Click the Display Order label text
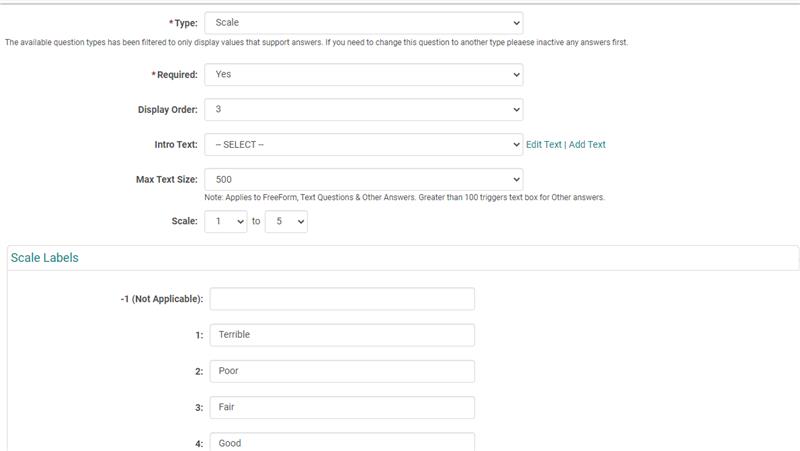Image resolution: width=800 pixels, height=451 pixels. tap(167, 109)
